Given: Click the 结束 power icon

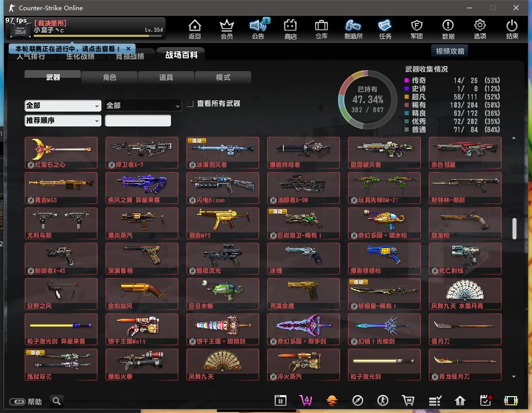Looking at the screenshot, I should coord(512,29).
